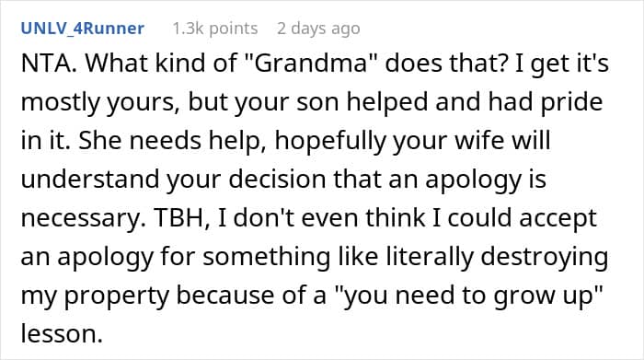Click the 2 days ago timestamp

coord(318,29)
